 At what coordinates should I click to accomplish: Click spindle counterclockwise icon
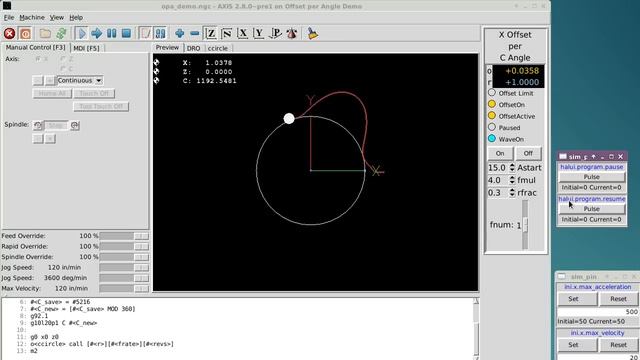38,125
